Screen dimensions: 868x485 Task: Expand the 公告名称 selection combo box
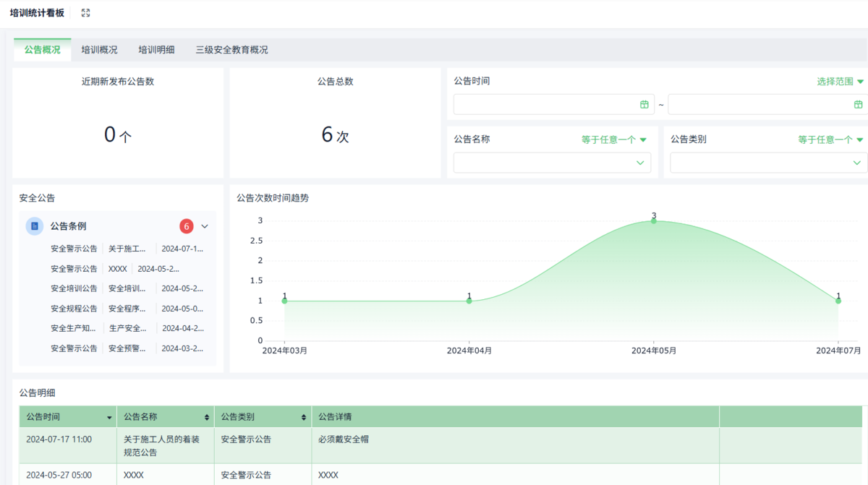point(552,163)
